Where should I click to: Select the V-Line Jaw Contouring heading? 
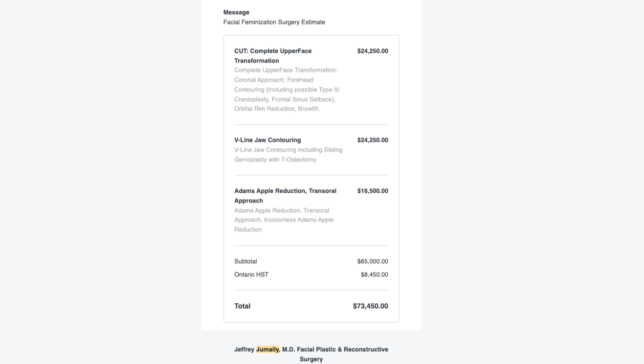pos(267,140)
